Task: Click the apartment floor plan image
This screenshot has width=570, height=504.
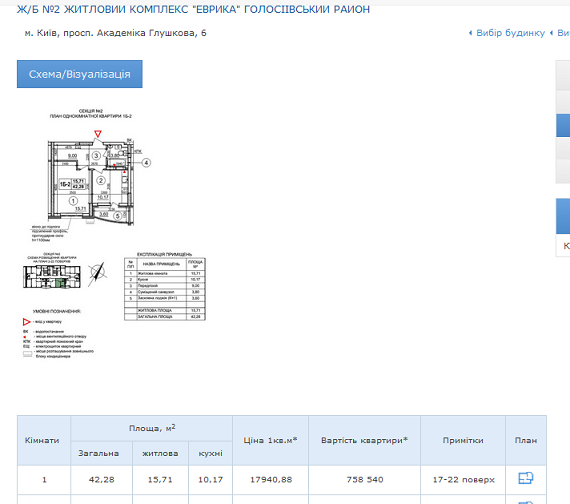Action: tap(113, 233)
